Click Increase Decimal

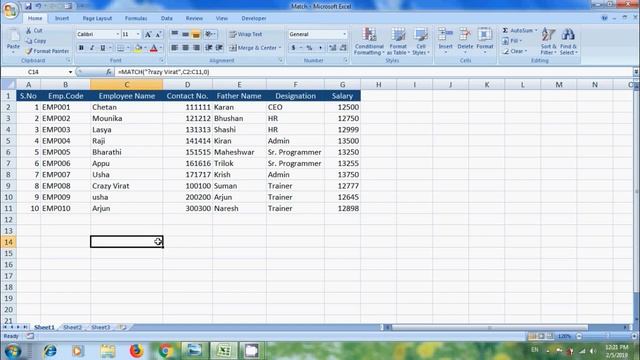point(332,48)
